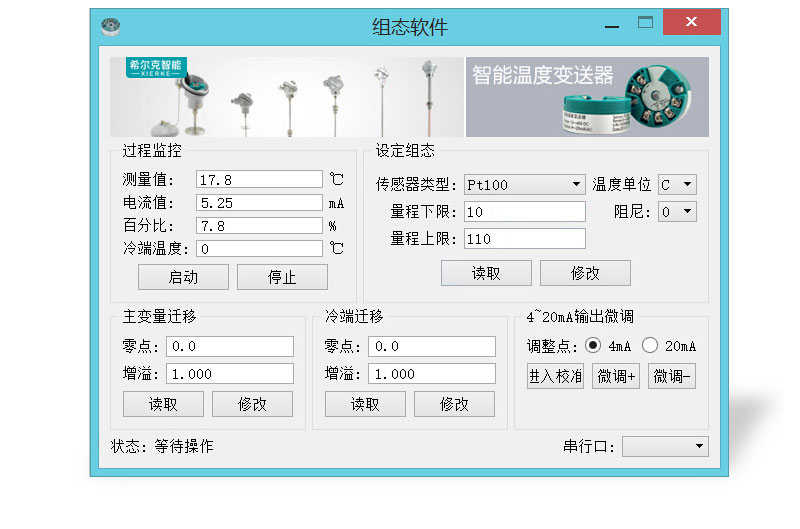
Task: Click the 微调- fine-tune button
Action: (x=672, y=376)
